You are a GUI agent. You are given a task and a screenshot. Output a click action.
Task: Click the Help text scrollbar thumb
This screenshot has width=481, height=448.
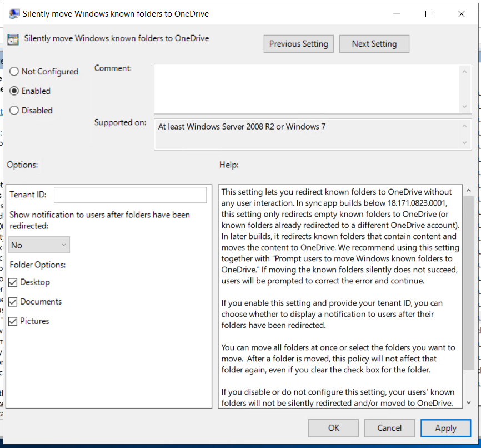[x=469, y=282]
